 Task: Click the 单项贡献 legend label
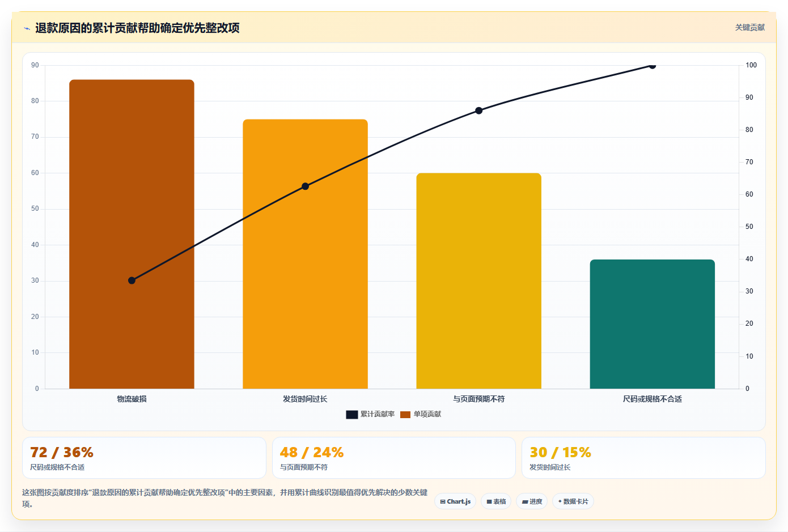[x=427, y=414]
